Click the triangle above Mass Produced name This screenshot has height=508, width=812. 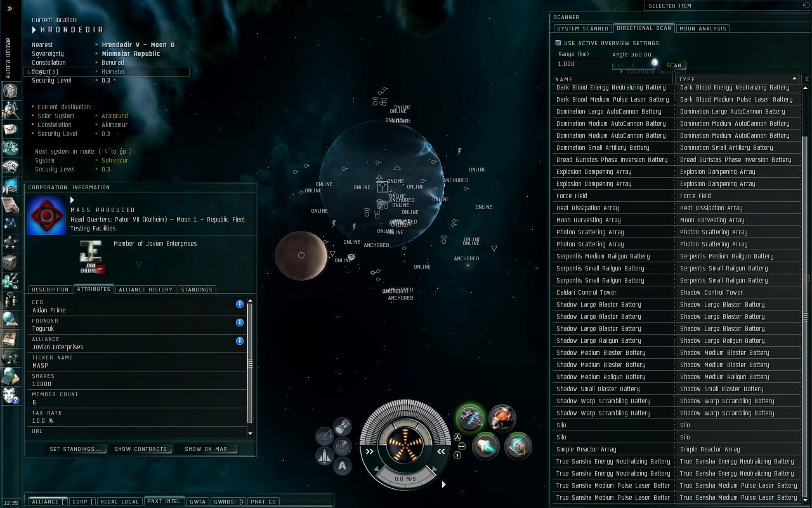72,200
